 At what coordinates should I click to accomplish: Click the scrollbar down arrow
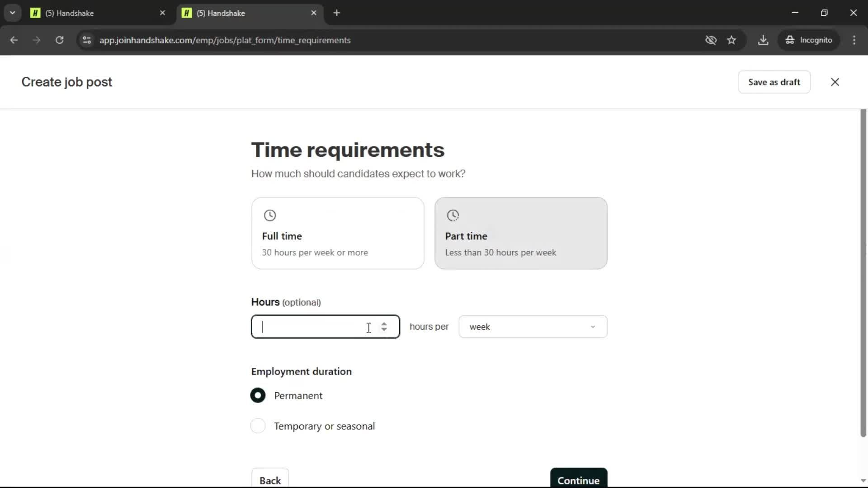(863, 481)
